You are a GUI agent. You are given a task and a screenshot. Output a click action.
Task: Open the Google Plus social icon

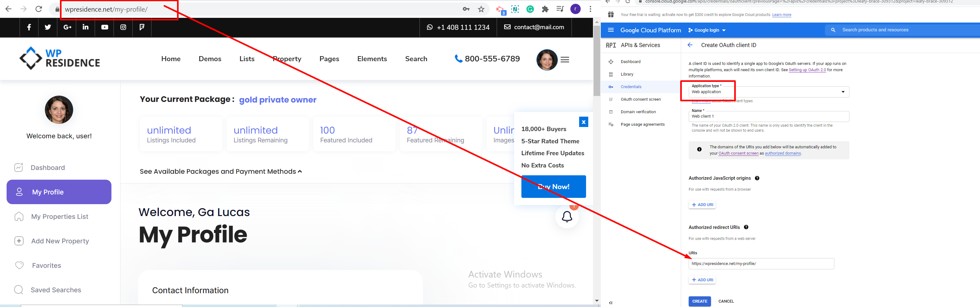coord(67,27)
